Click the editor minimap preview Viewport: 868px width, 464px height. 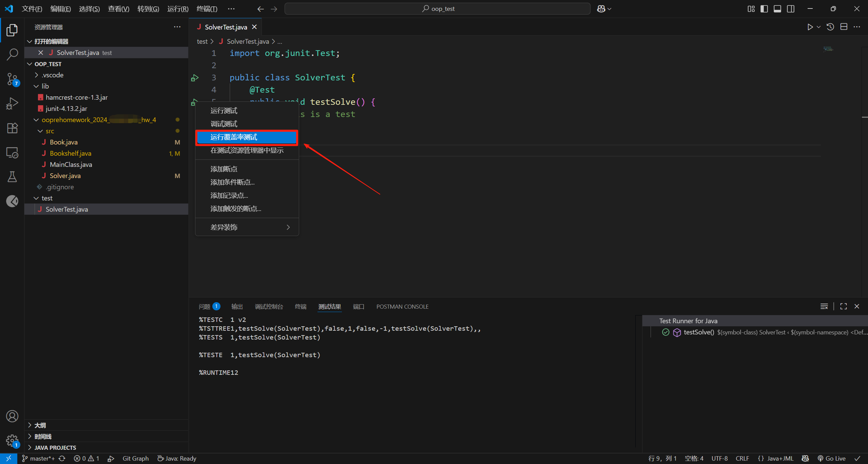pyautogui.click(x=828, y=49)
